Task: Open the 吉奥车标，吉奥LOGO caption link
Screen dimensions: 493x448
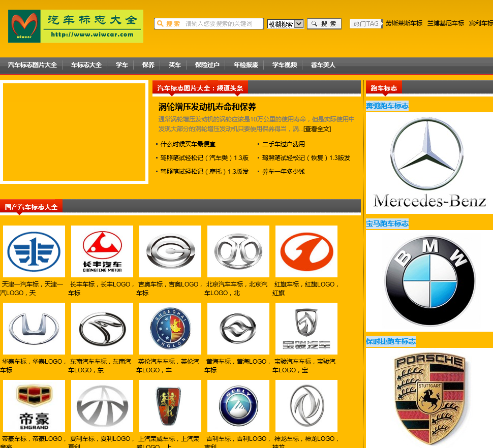Action: point(169,289)
